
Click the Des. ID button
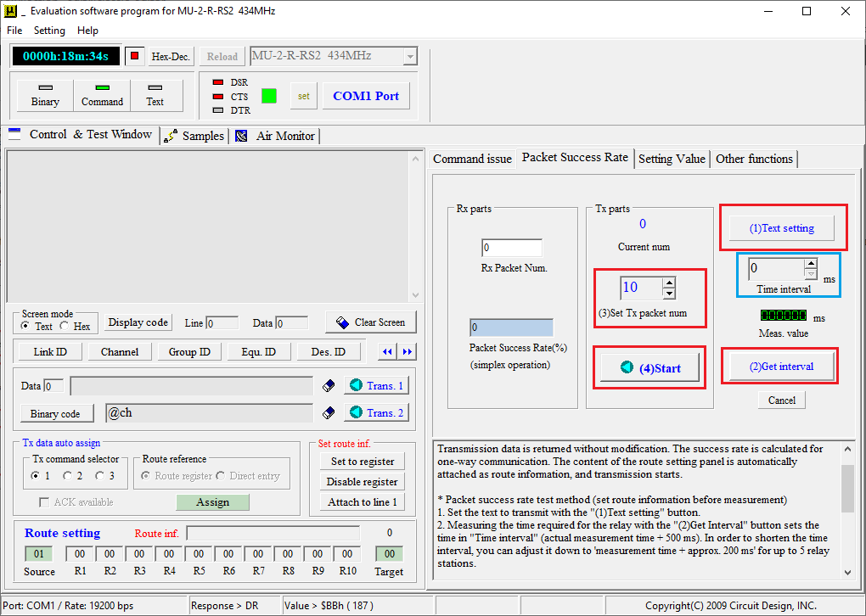tap(329, 351)
